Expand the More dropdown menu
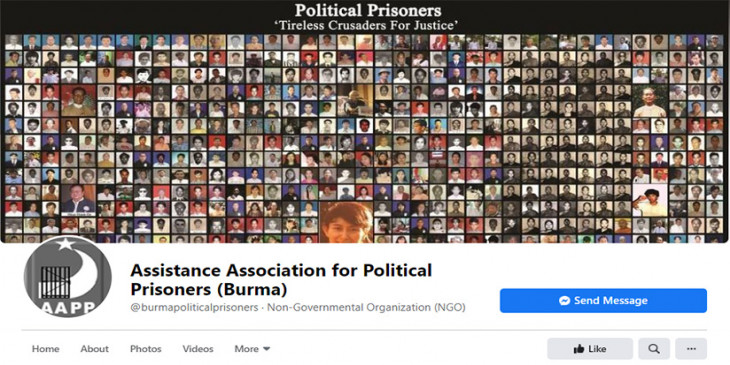This screenshot has width=730, height=365. click(x=252, y=349)
